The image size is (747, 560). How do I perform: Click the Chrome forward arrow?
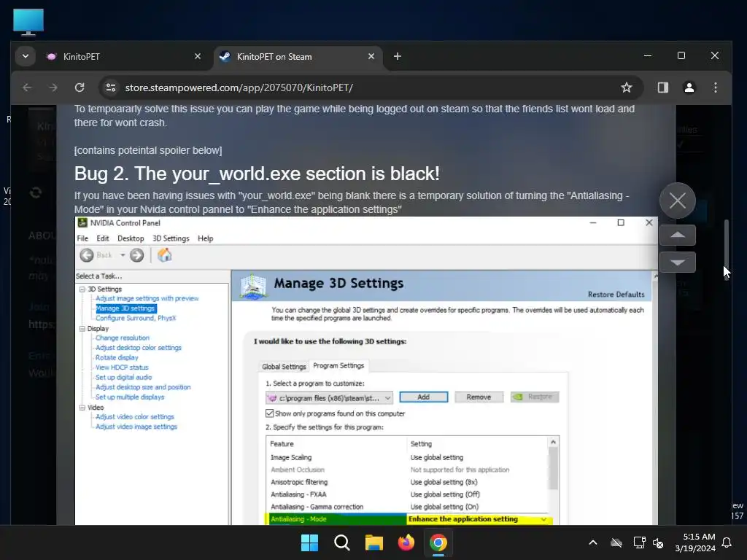(x=53, y=87)
